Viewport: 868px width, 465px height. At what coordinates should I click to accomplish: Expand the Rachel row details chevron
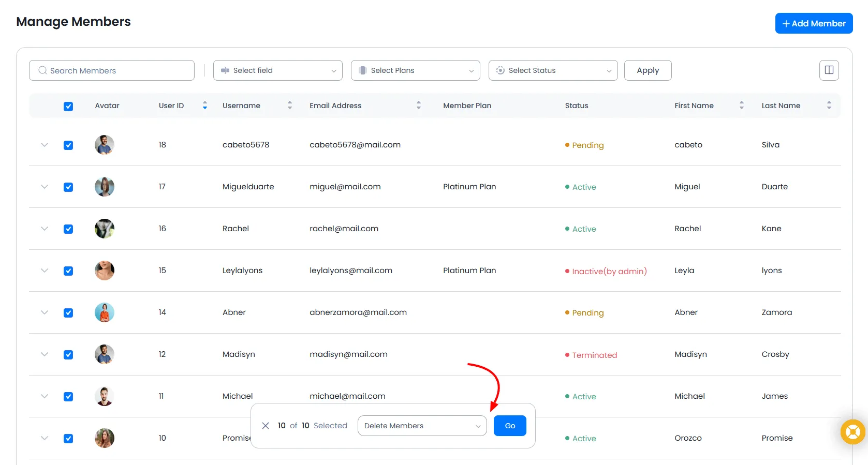[45, 229]
